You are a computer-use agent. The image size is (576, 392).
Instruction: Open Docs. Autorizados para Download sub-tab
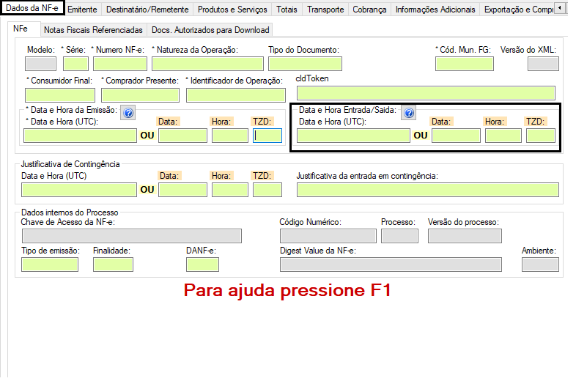pos(210,30)
